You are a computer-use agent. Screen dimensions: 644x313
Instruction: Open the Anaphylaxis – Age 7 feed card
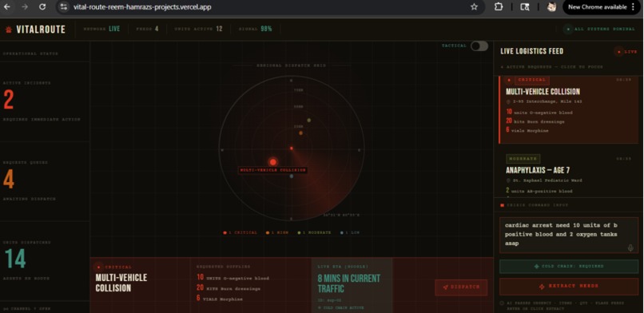(x=569, y=174)
